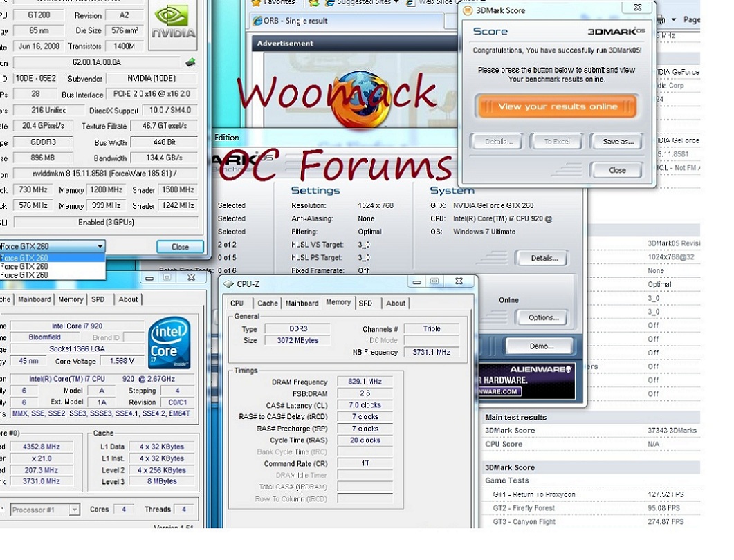Click the Close button in GPU-Z
The image size is (734, 560).
pyautogui.click(x=181, y=247)
